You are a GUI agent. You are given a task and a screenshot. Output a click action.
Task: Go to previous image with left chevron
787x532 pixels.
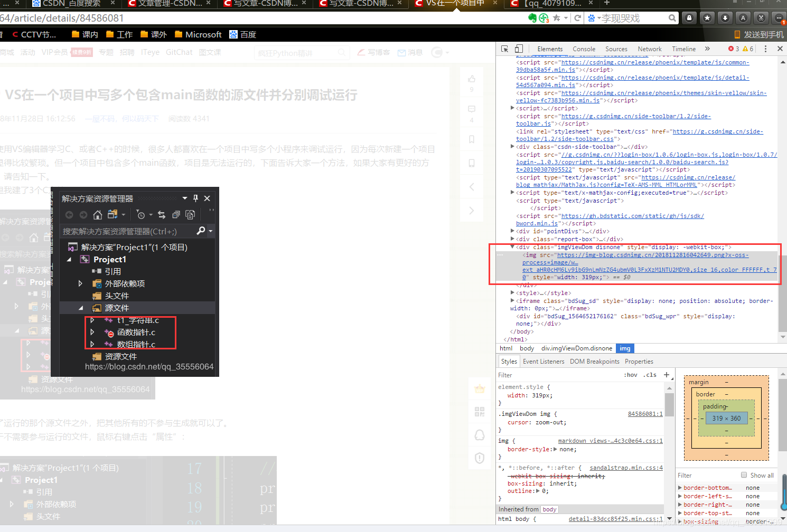pyautogui.click(x=472, y=187)
